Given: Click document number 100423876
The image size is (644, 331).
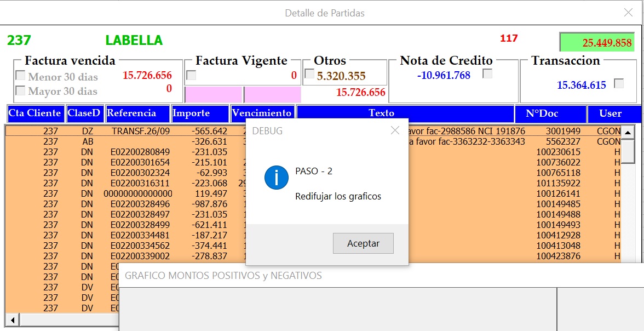Looking at the screenshot, I should (x=559, y=256).
